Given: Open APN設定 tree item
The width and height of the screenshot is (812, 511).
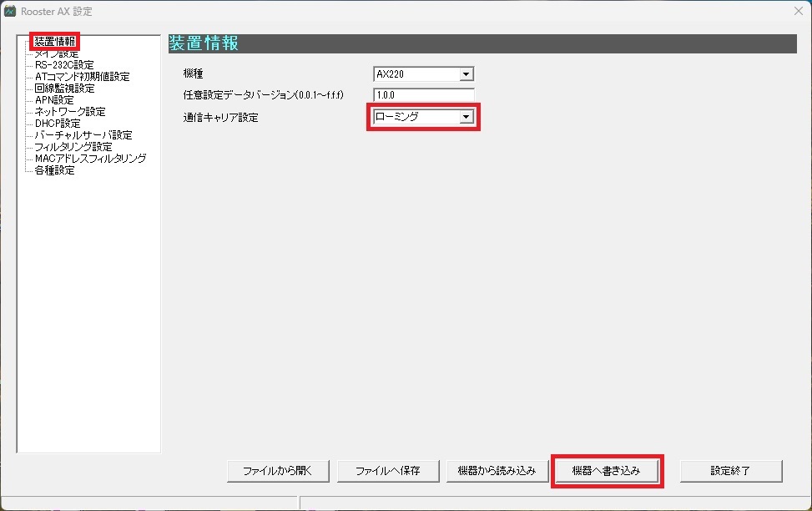Looking at the screenshot, I should click(54, 100).
